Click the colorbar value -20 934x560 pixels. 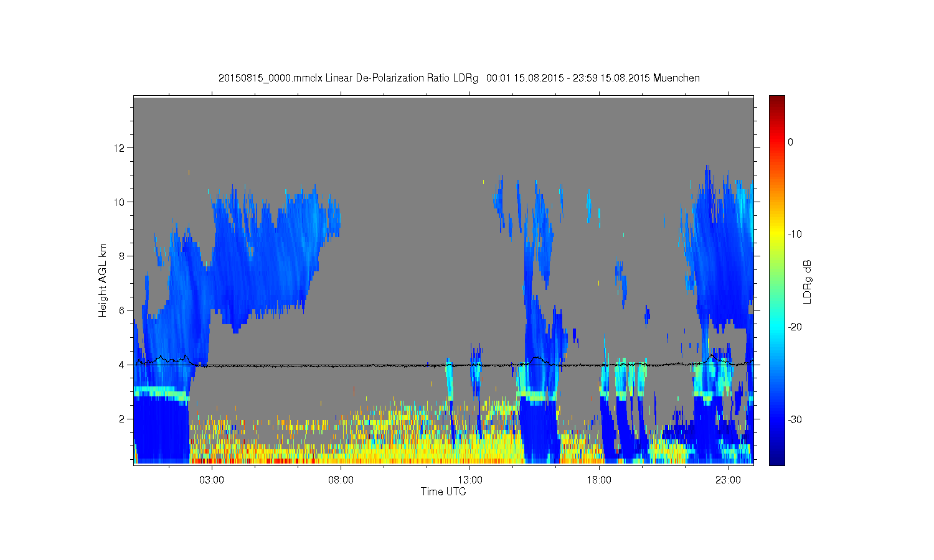point(795,327)
